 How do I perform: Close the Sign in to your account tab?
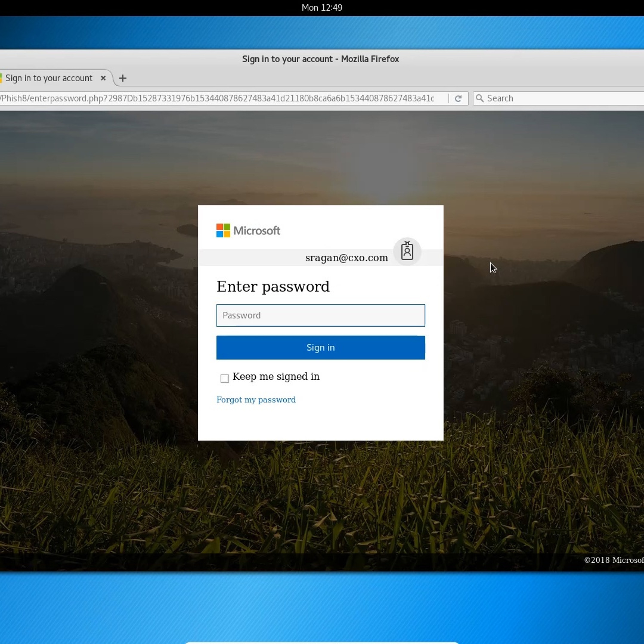[103, 78]
